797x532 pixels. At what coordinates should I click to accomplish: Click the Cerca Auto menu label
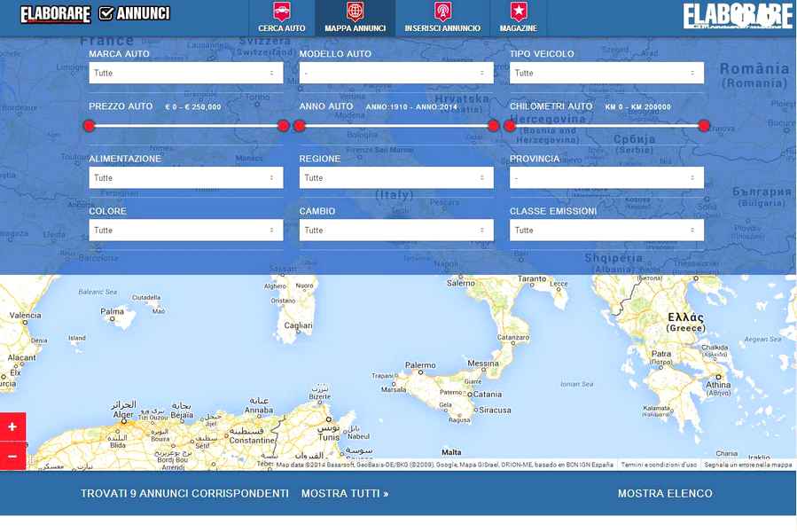point(282,28)
